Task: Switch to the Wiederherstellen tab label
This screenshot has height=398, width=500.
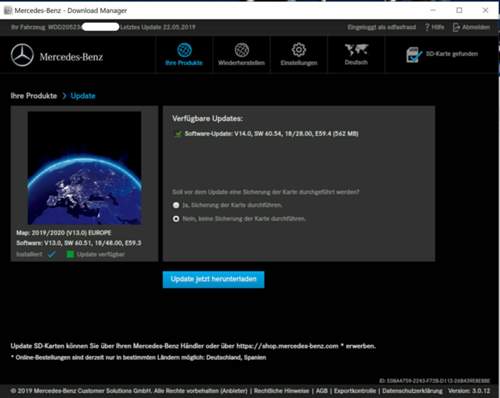Action: (x=241, y=63)
